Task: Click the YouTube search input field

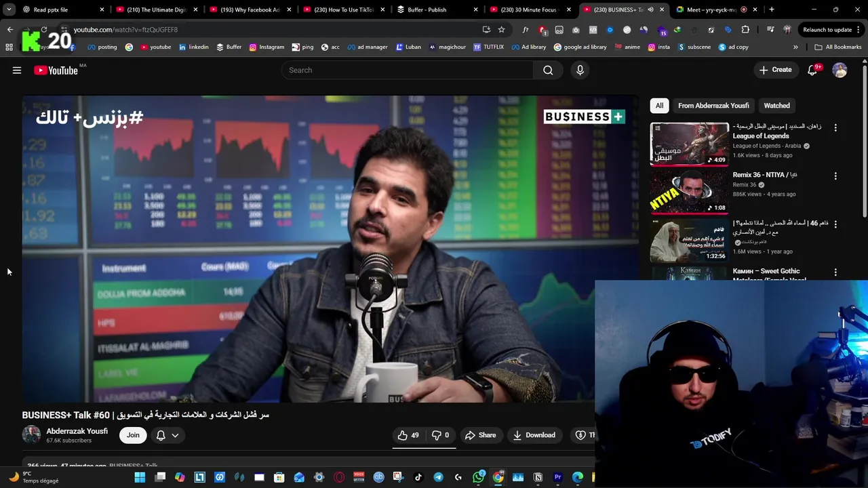Action: (x=407, y=70)
